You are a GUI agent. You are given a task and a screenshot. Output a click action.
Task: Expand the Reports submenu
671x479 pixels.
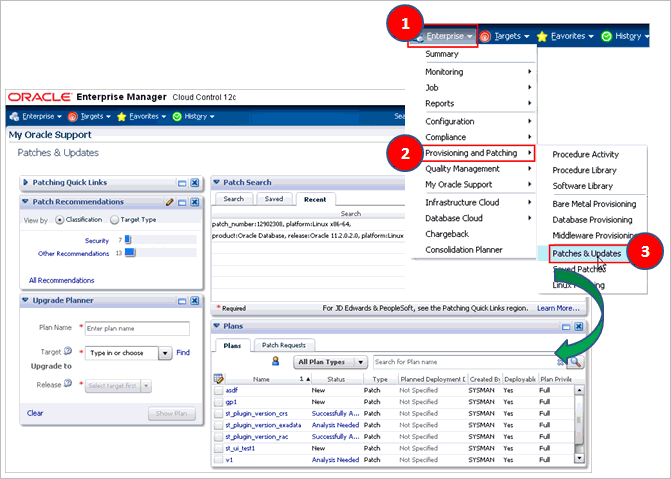tap(478, 104)
